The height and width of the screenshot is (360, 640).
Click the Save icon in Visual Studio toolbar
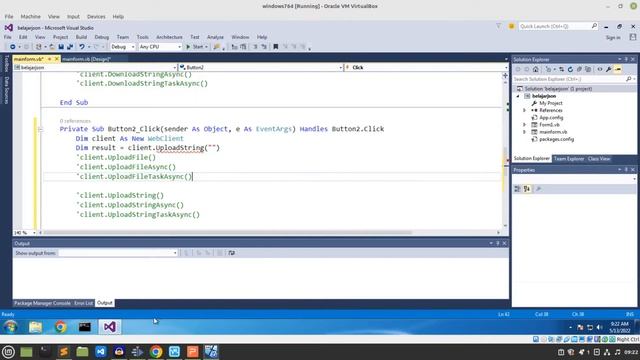pyautogui.click(x=61, y=47)
